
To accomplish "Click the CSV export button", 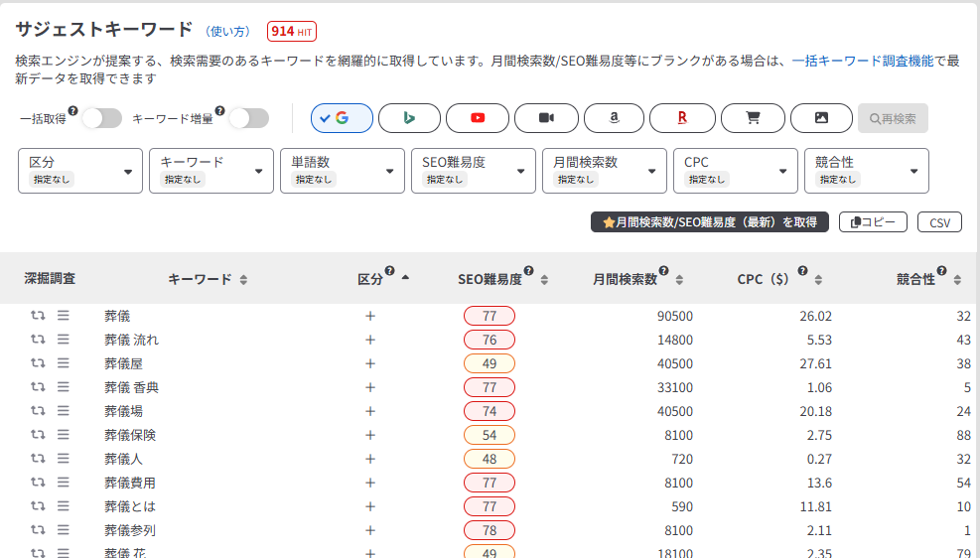I will [939, 222].
